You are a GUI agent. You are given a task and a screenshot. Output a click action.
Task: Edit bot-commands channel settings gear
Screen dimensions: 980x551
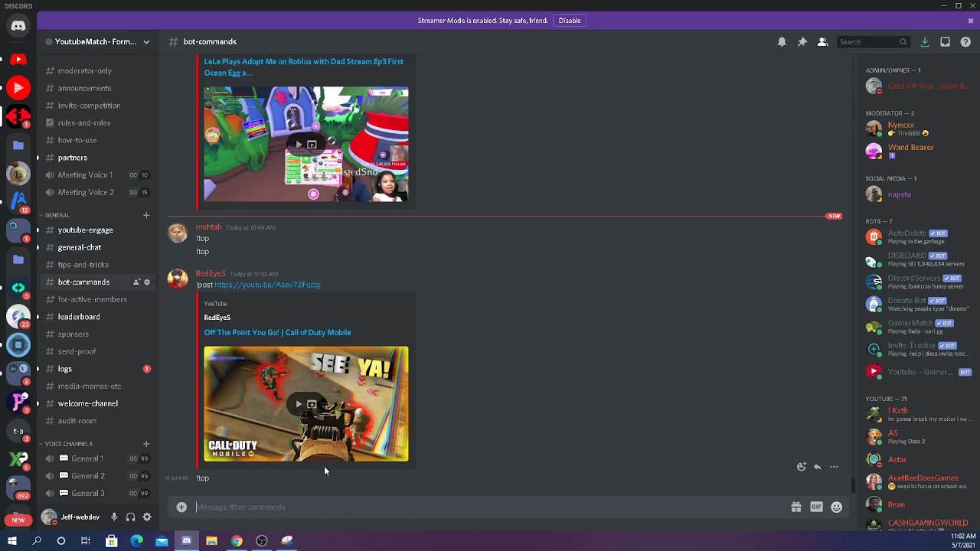click(x=147, y=282)
